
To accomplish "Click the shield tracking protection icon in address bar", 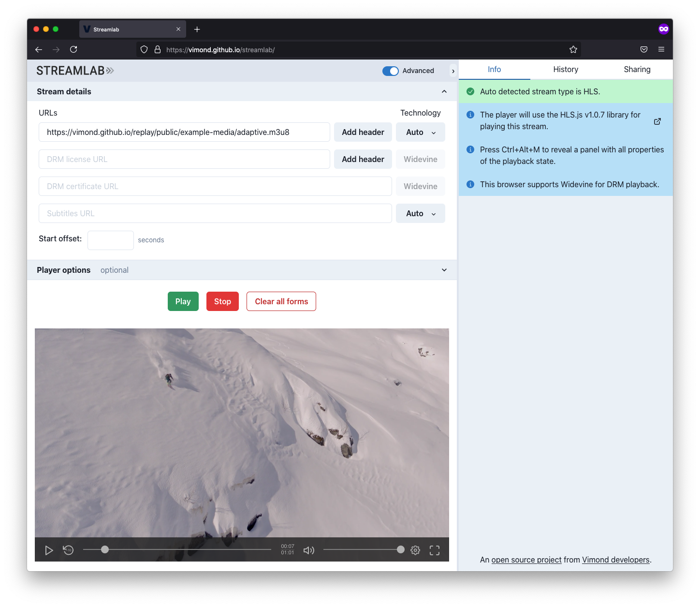I will (144, 49).
